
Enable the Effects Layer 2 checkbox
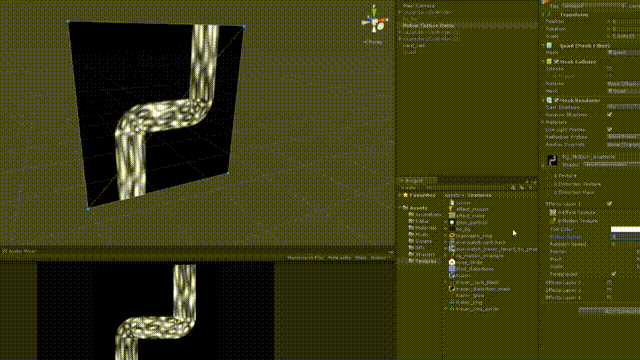(x=609, y=282)
